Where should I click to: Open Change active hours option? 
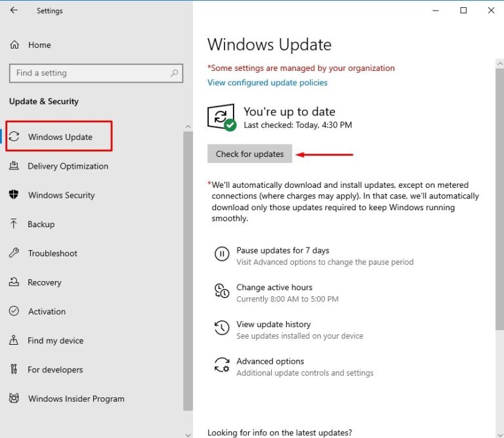pos(274,287)
